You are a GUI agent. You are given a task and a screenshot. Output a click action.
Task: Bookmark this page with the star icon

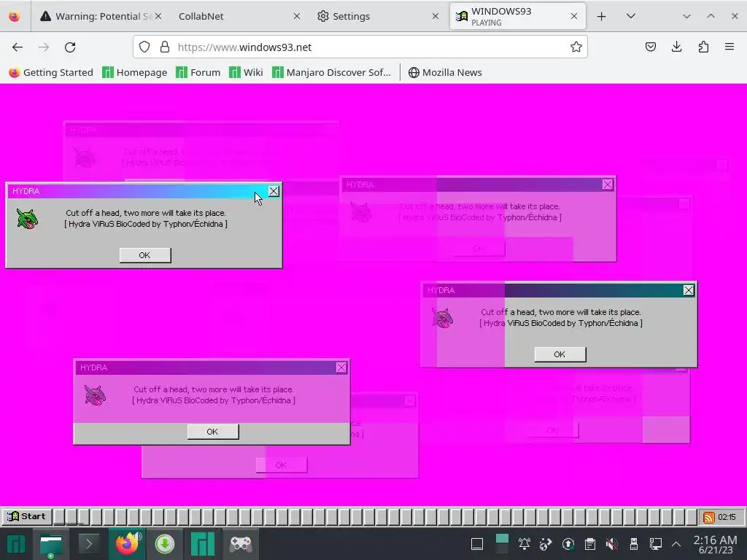coord(576,47)
